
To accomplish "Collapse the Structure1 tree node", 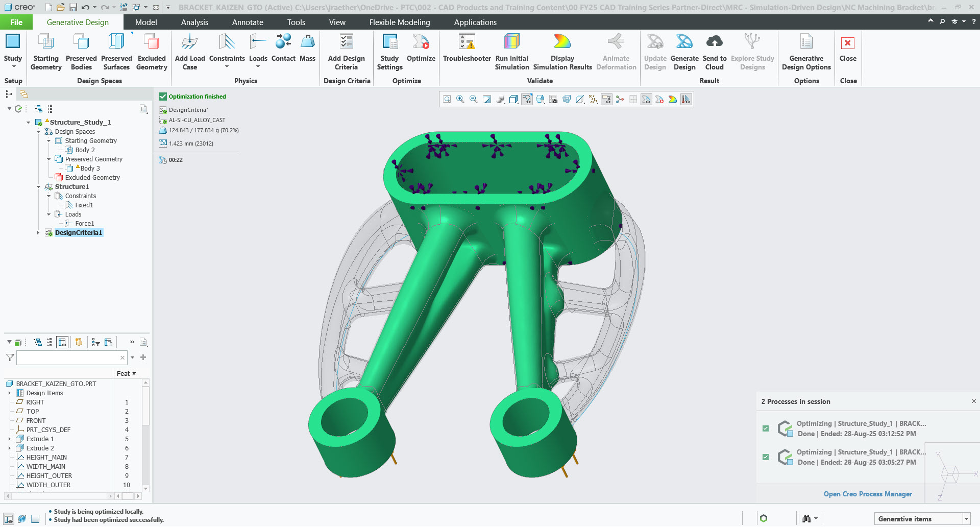I will pyautogui.click(x=38, y=187).
